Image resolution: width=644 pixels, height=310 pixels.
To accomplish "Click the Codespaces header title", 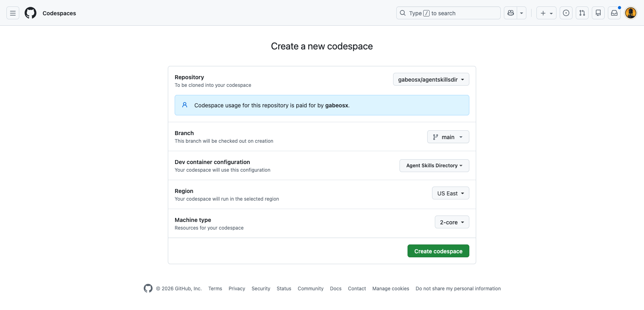I will (x=59, y=13).
